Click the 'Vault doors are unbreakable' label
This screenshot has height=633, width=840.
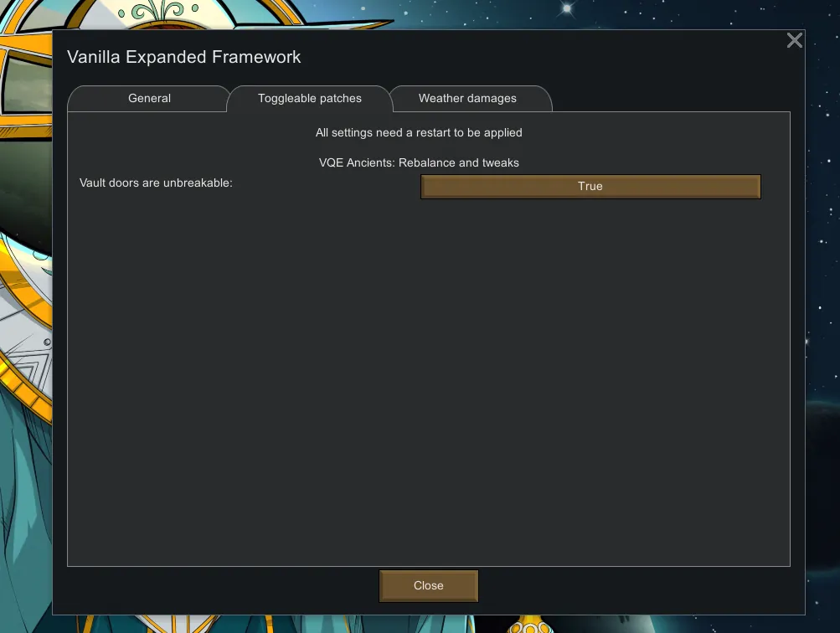point(156,183)
